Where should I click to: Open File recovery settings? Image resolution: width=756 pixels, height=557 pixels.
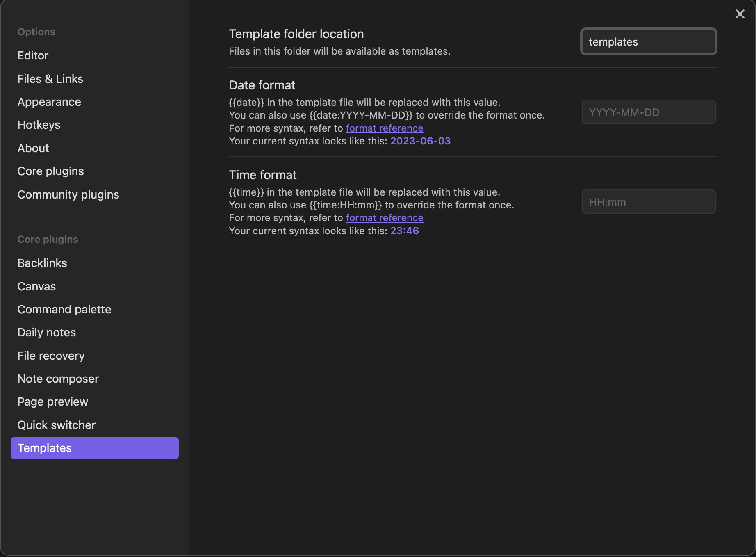[51, 356]
